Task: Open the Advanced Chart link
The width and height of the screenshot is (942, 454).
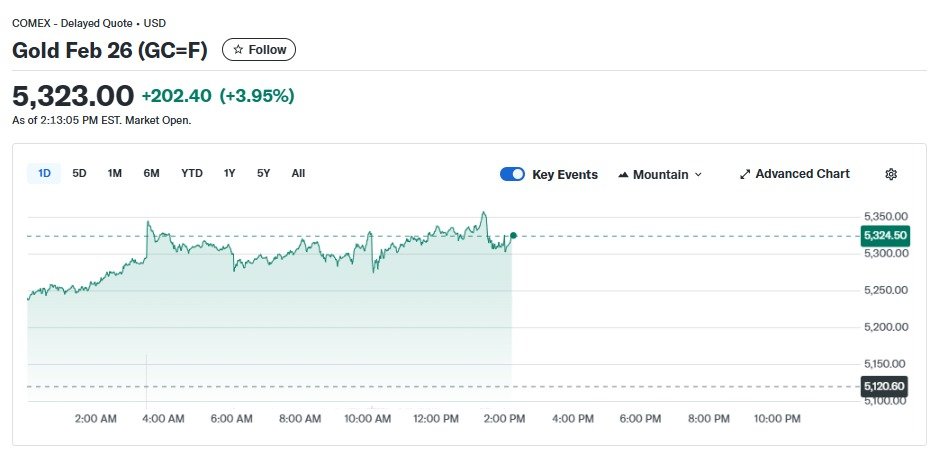Action: click(802, 174)
